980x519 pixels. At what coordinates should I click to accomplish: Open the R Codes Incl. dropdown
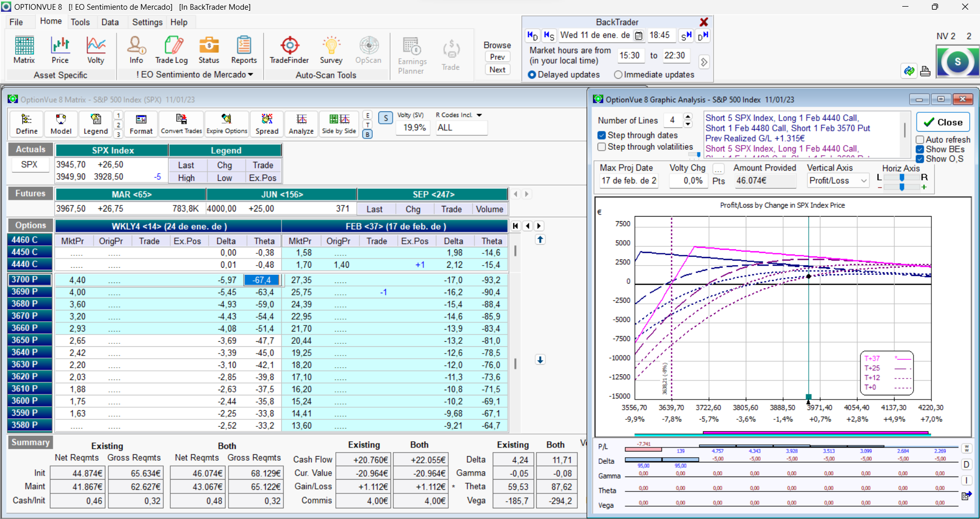tap(479, 115)
